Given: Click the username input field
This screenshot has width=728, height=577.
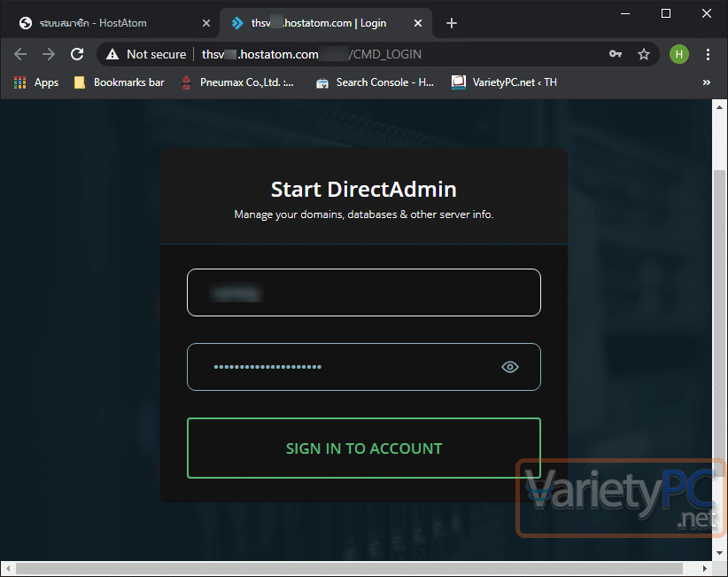Looking at the screenshot, I should 364,292.
